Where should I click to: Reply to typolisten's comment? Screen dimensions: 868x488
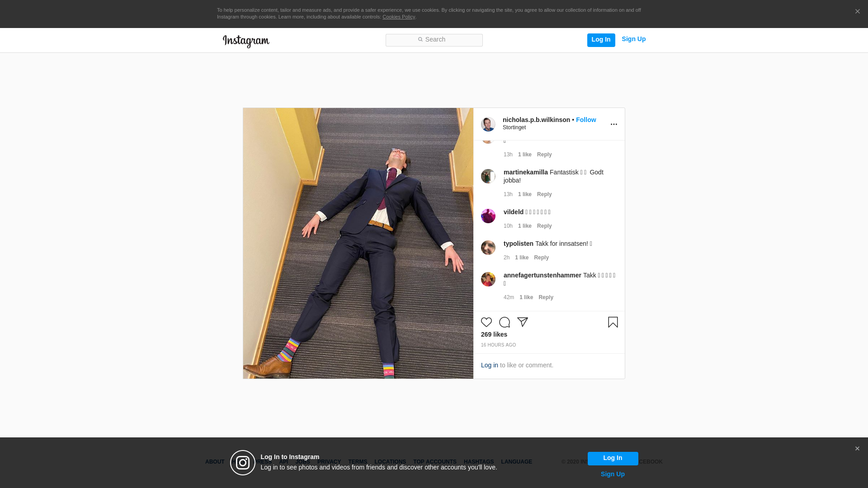click(x=541, y=258)
